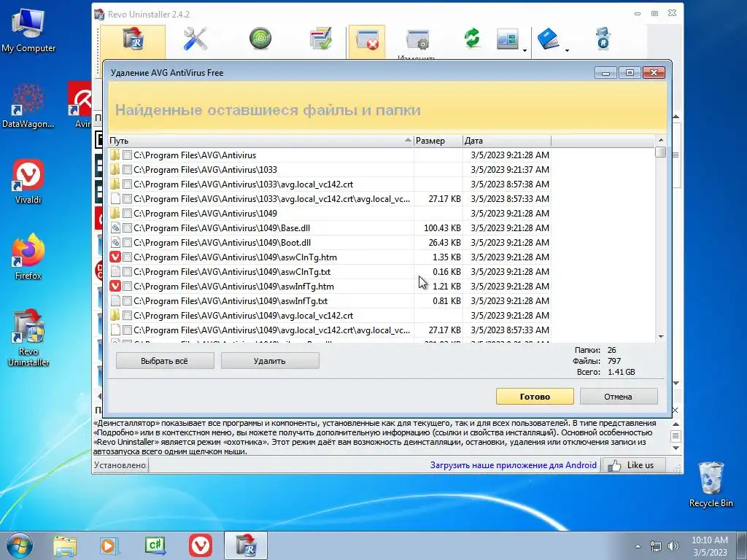Click the 1.35 KB size cell
Screen dimensions: 747x560
(446, 257)
